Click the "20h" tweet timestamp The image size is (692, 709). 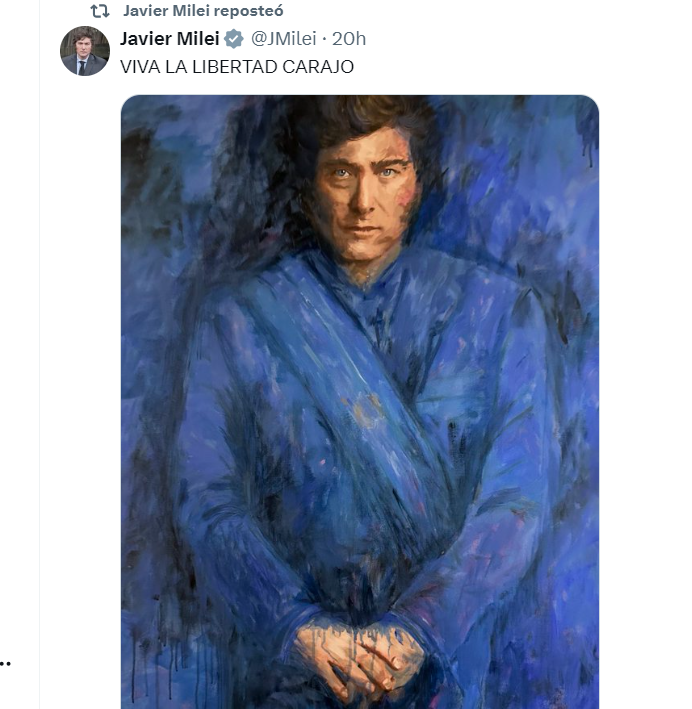click(x=349, y=40)
